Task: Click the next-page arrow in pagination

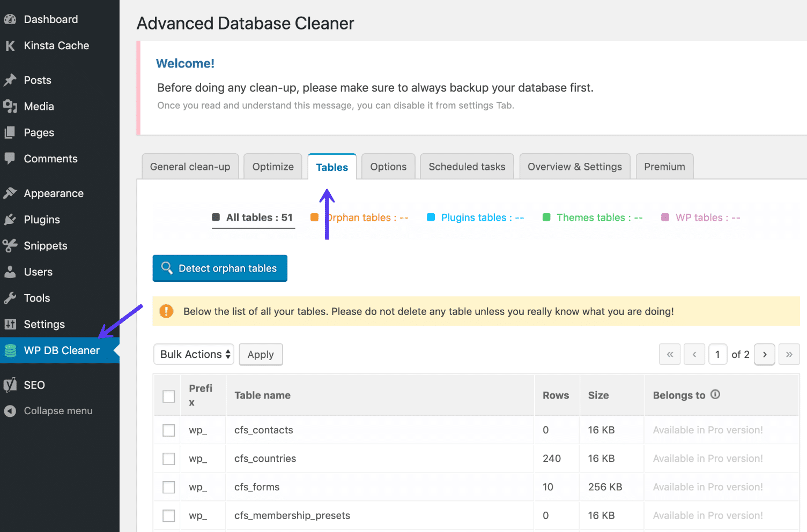Action: (764, 354)
